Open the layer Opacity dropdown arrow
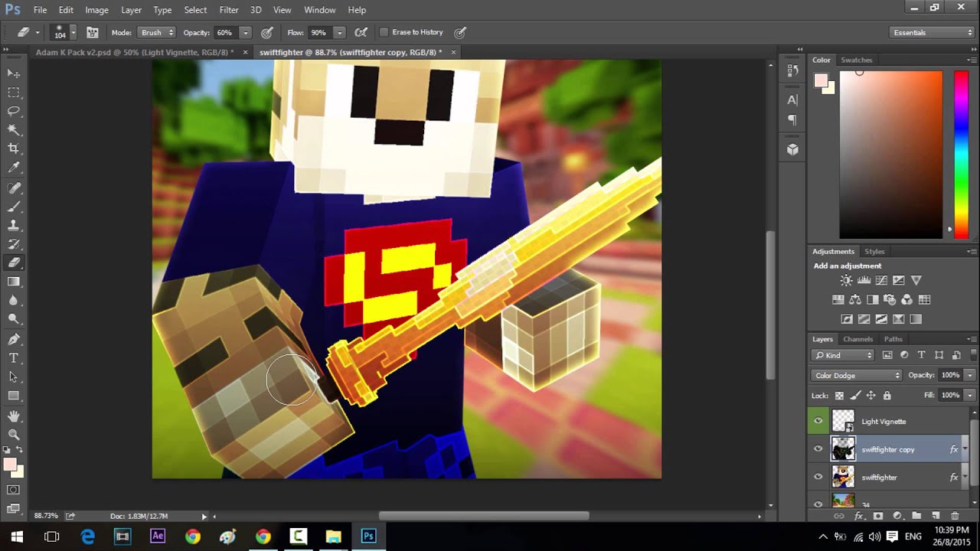The image size is (980, 551). point(970,376)
